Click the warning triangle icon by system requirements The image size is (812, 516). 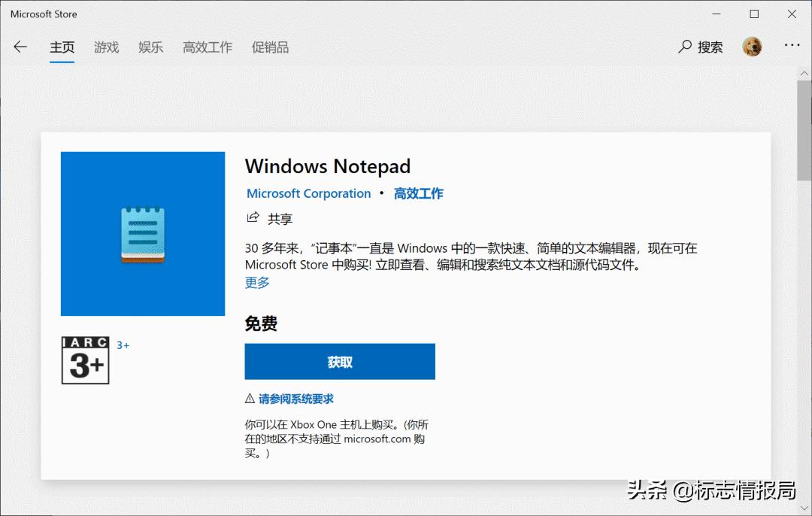[x=250, y=399]
